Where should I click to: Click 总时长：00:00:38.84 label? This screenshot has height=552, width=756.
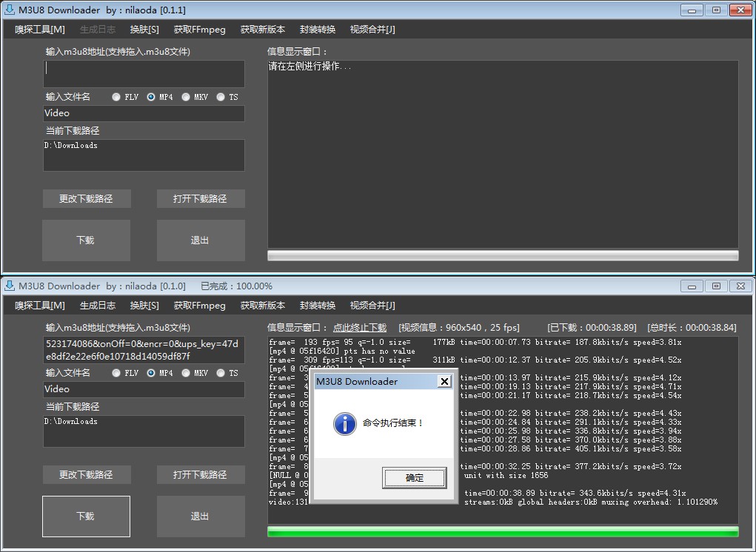tap(692, 328)
